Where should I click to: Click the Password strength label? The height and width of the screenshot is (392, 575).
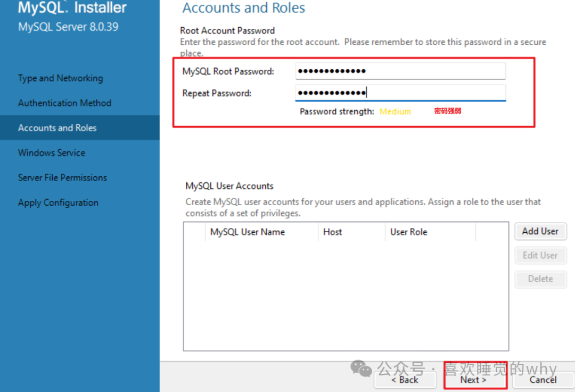point(337,111)
